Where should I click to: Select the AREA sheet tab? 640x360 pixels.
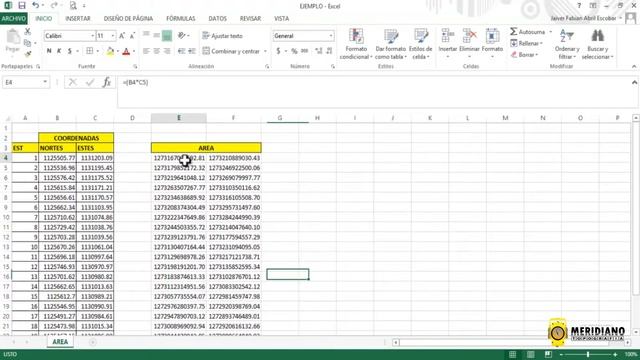tap(60, 342)
